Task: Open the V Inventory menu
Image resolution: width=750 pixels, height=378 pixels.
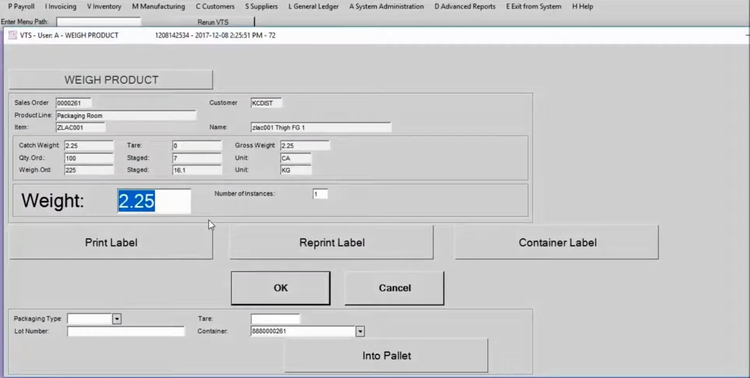Action: pyautogui.click(x=104, y=7)
